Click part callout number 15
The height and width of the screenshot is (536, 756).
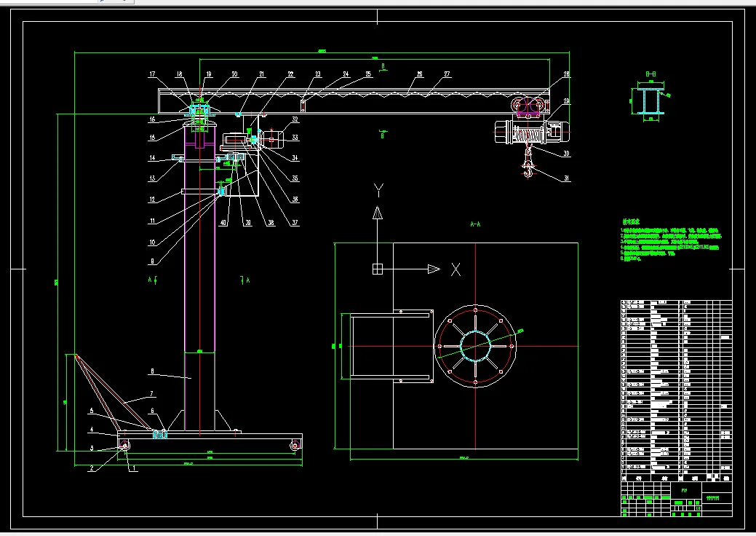click(x=152, y=138)
